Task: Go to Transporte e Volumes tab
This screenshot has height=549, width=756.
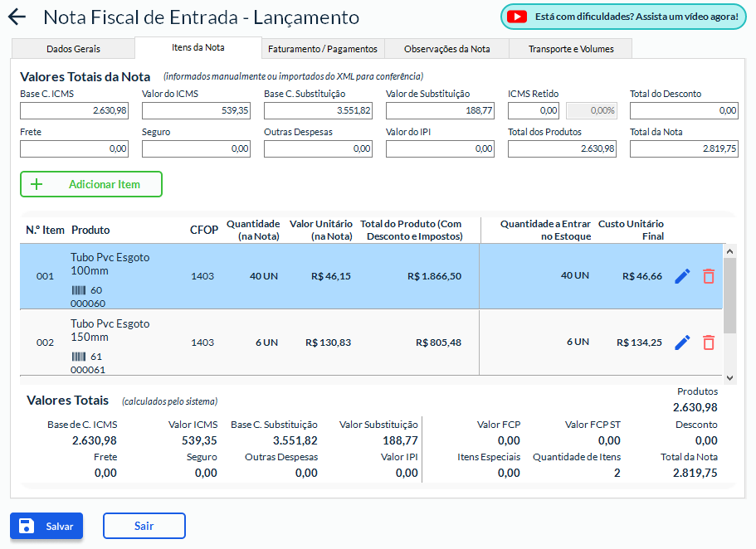Action: click(571, 49)
